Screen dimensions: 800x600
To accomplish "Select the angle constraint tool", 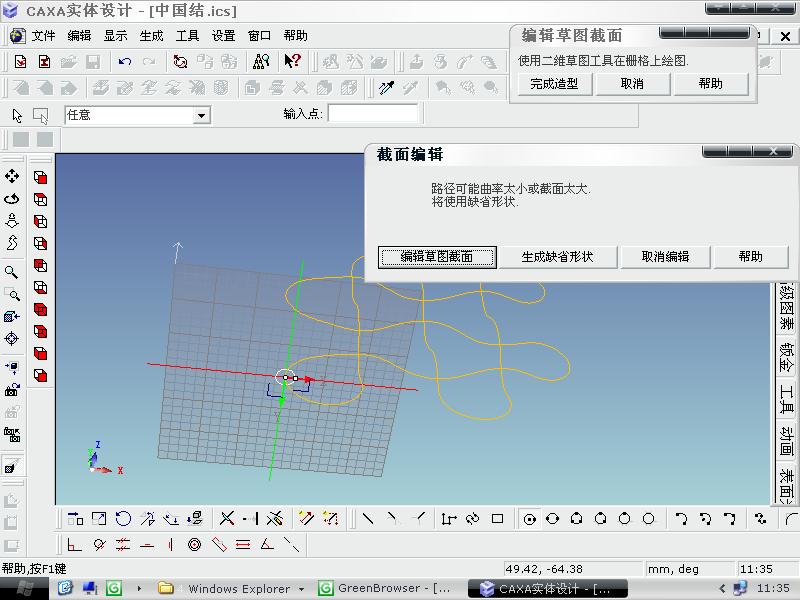I will pyautogui.click(x=267, y=545).
